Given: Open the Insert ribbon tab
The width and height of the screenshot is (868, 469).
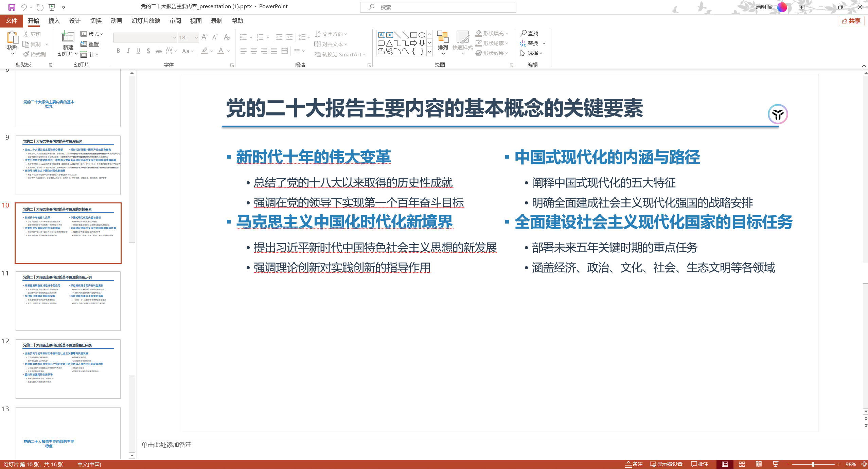Looking at the screenshot, I should click(x=54, y=21).
